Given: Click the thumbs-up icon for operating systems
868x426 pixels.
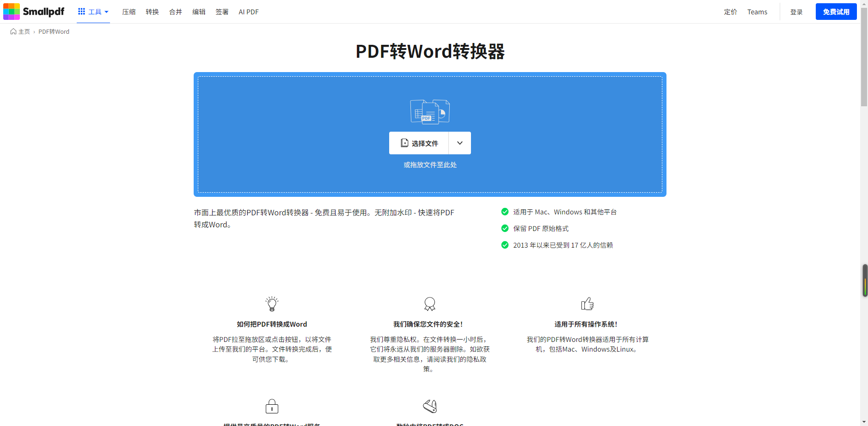Looking at the screenshot, I should coord(587,304).
